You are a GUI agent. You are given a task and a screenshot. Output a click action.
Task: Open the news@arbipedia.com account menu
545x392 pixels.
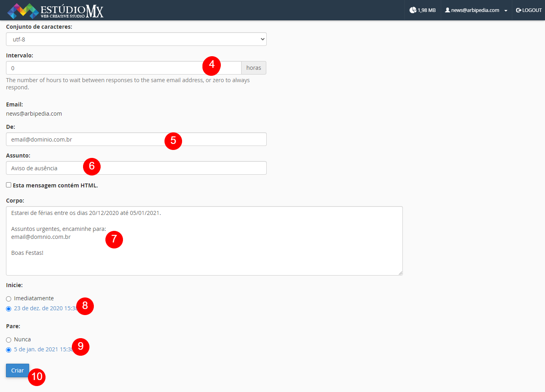(475, 10)
